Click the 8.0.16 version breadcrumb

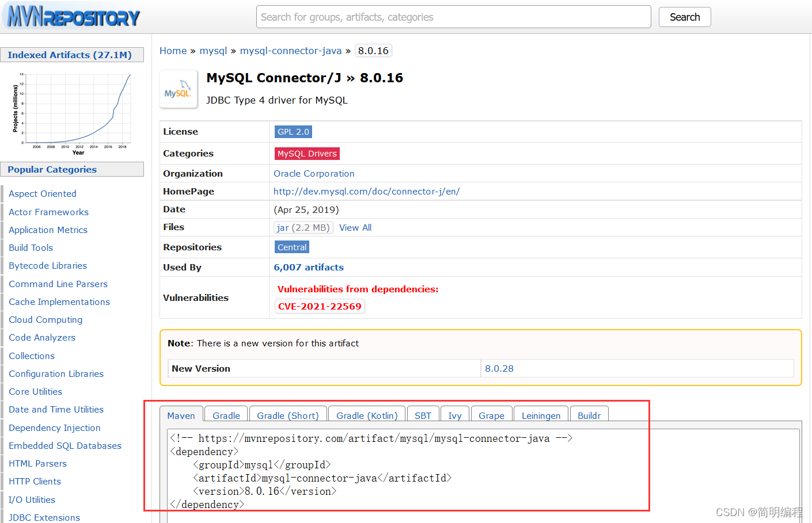tap(373, 51)
